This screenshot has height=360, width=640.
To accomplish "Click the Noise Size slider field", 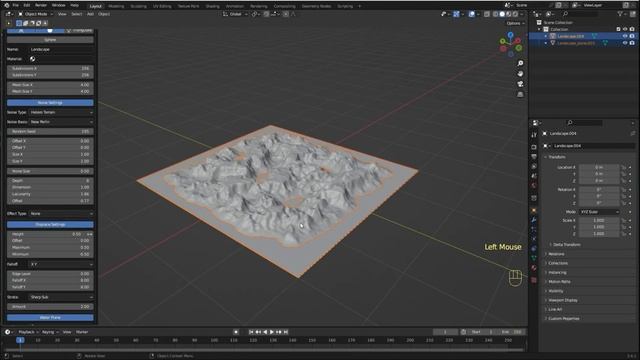I will [x=50, y=171].
